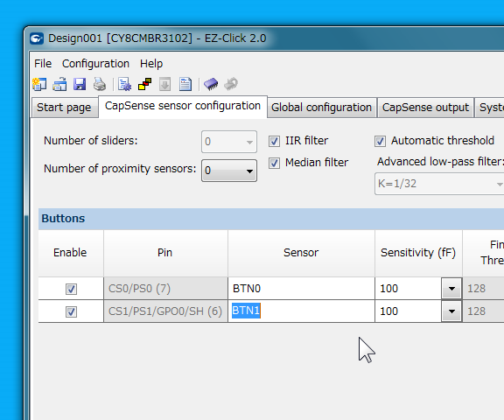Viewport: 504px width, 420px height.
Task: Click the BTN1 sensor name field
Action: (301, 311)
